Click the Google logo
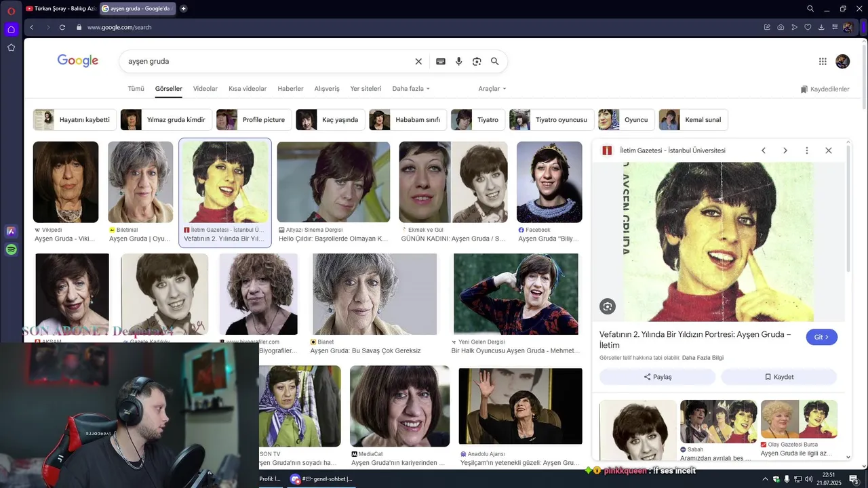Viewport: 868px width, 488px height. coord(78,61)
